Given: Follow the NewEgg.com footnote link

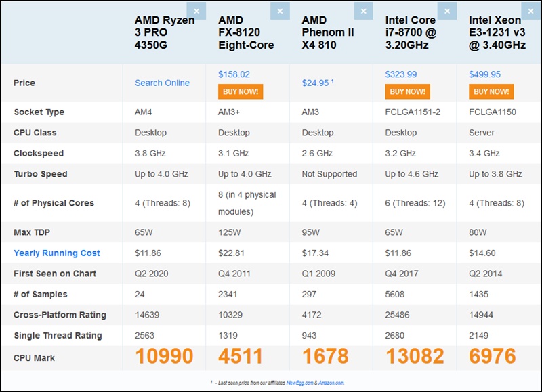Looking at the screenshot, I should (299, 383).
